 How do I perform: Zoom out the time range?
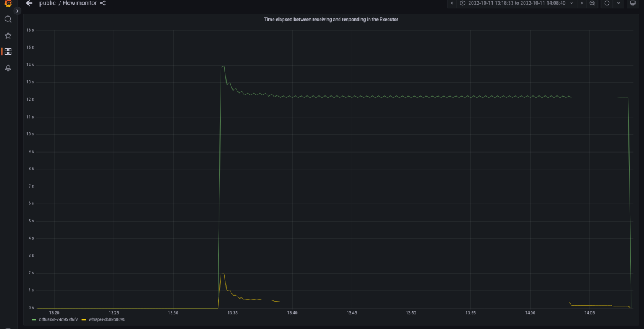click(x=592, y=4)
